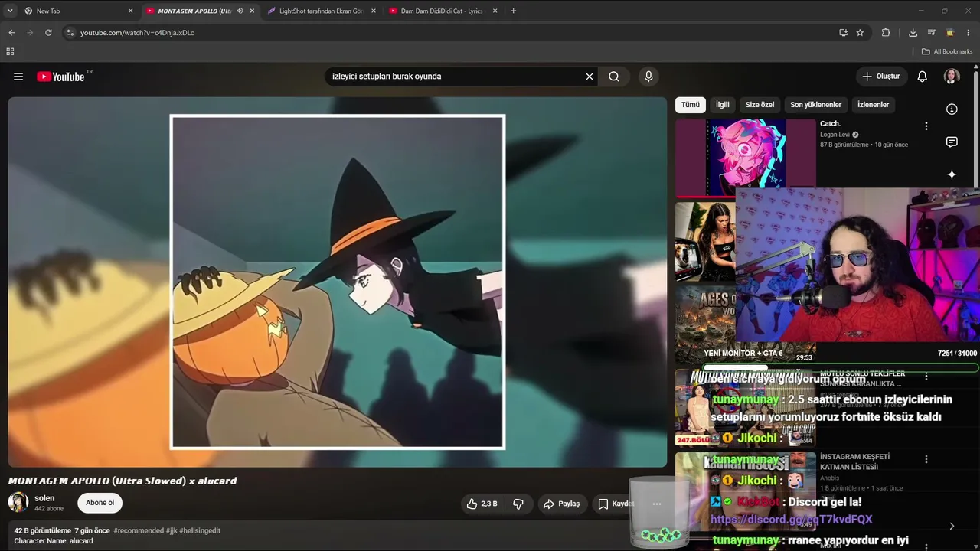Screen dimensions: 980x551
Task: Save the video with Kaydet
Action: point(616,504)
